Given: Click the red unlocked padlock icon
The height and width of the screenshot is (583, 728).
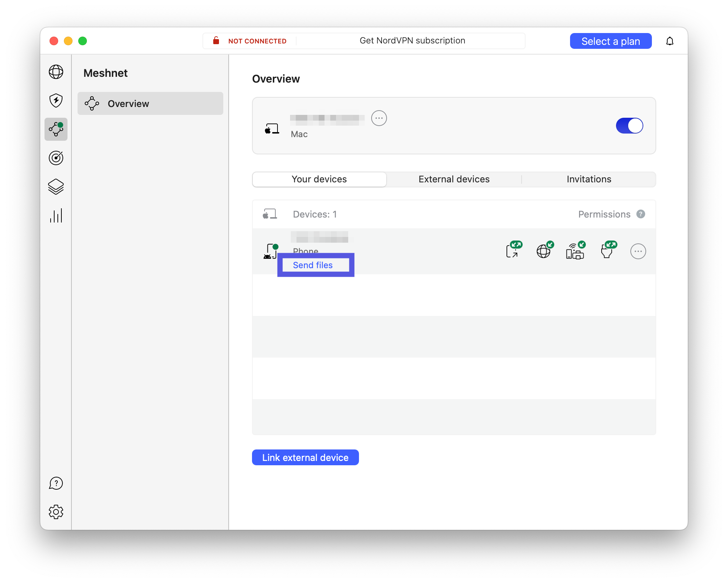Looking at the screenshot, I should point(216,40).
